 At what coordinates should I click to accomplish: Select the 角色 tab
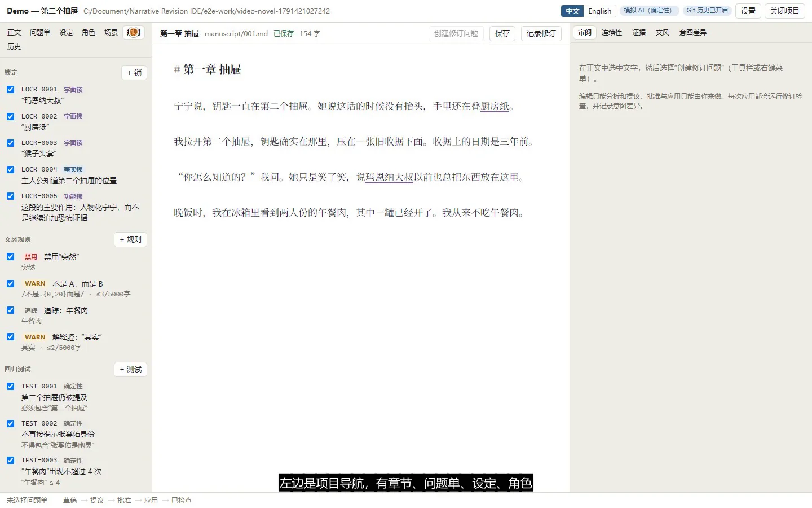click(x=89, y=33)
